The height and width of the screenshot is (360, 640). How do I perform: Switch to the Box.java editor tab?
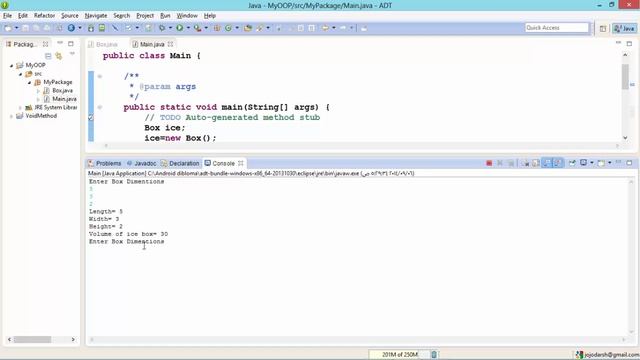pos(103,44)
